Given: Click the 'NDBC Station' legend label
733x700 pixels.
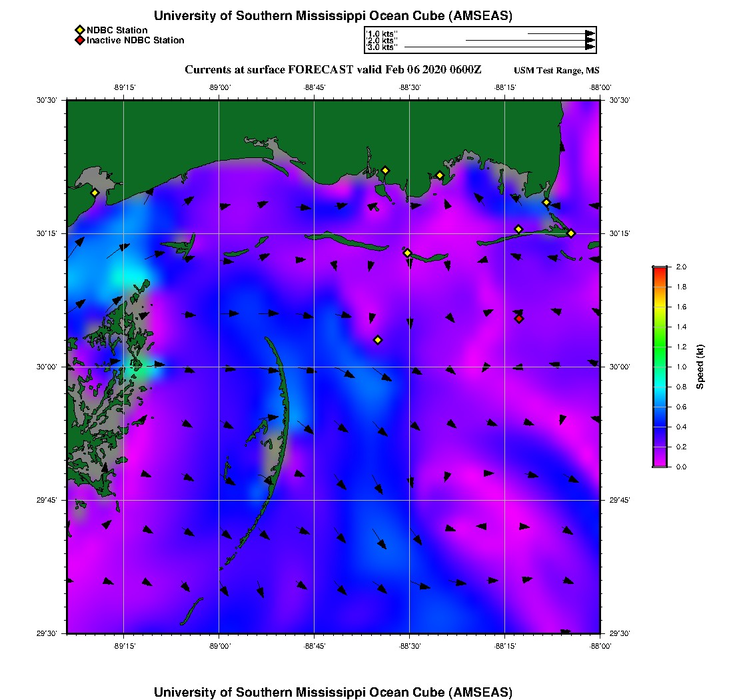Looking at the screenshot, I should pyautogui.click(x=117, y=30).
